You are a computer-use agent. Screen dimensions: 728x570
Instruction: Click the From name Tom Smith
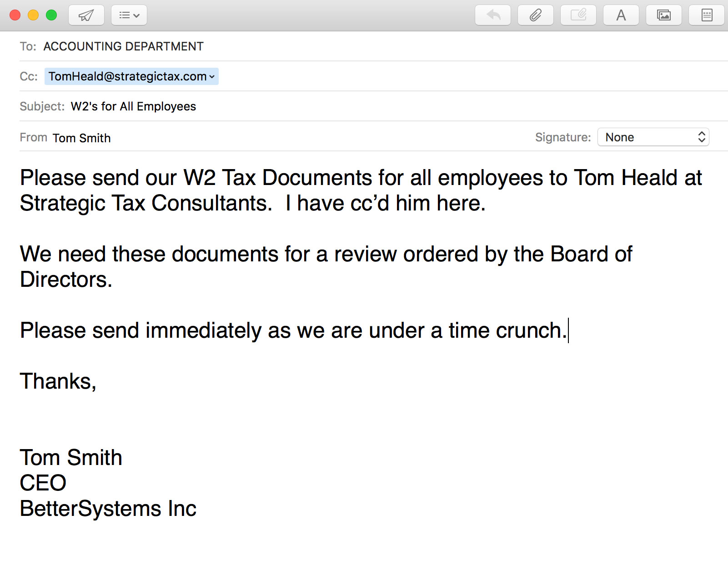81,138
